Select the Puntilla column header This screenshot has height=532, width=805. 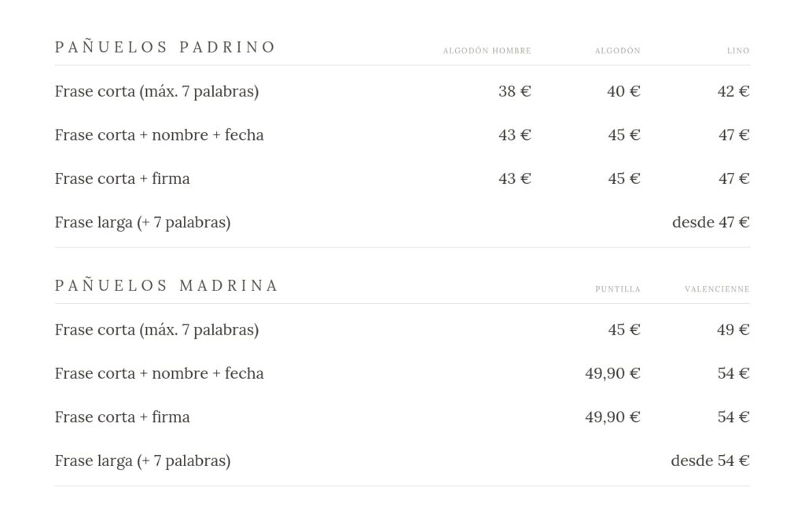point(618,289)
